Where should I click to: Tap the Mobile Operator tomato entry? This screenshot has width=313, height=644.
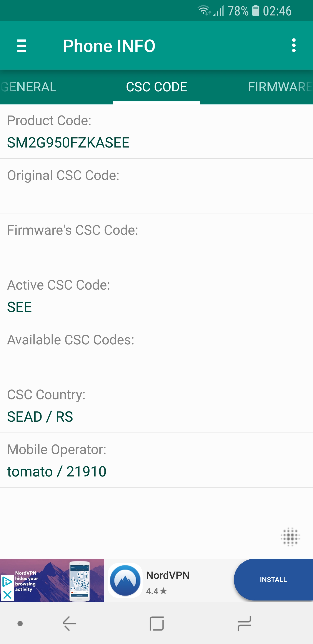coord(156,460)
